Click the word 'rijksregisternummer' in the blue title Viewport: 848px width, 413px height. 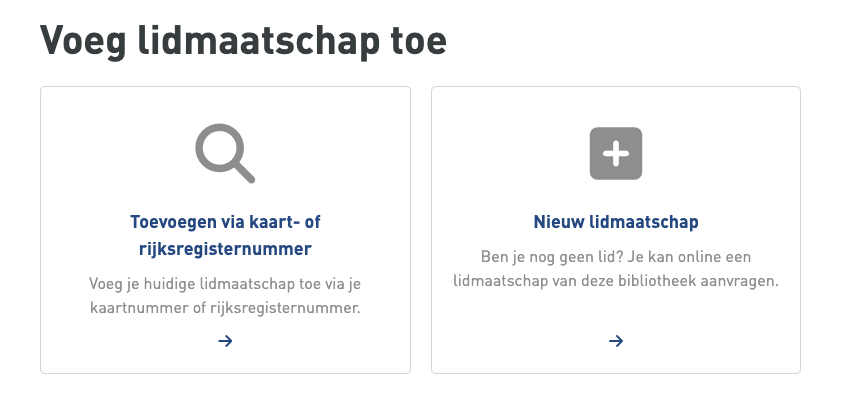225,247
